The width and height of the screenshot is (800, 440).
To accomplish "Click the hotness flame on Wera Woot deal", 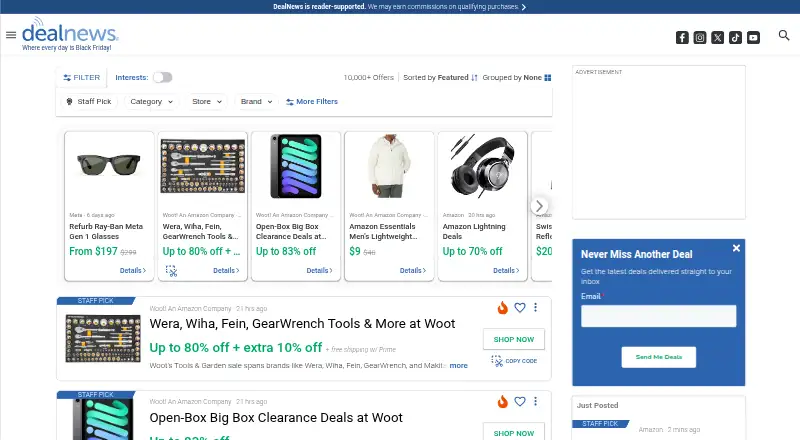I will click(x=503, y=308).
